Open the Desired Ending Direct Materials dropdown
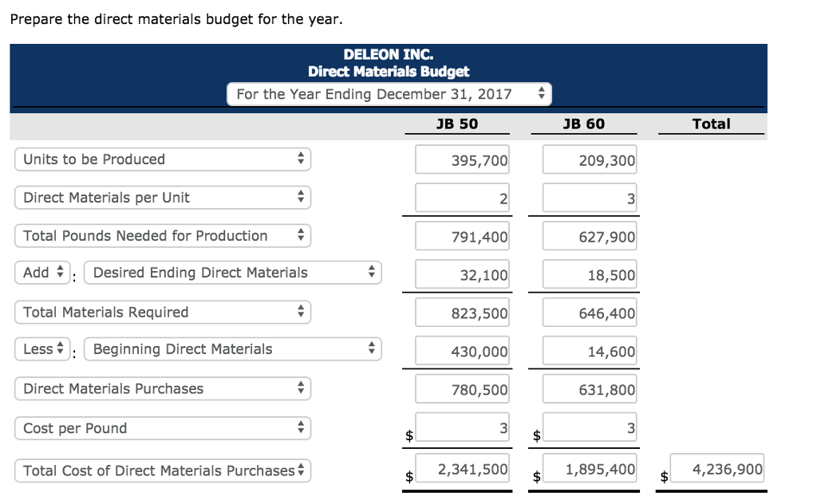Image resolution: width=817 pixels, height=504 pixels. 233,272
